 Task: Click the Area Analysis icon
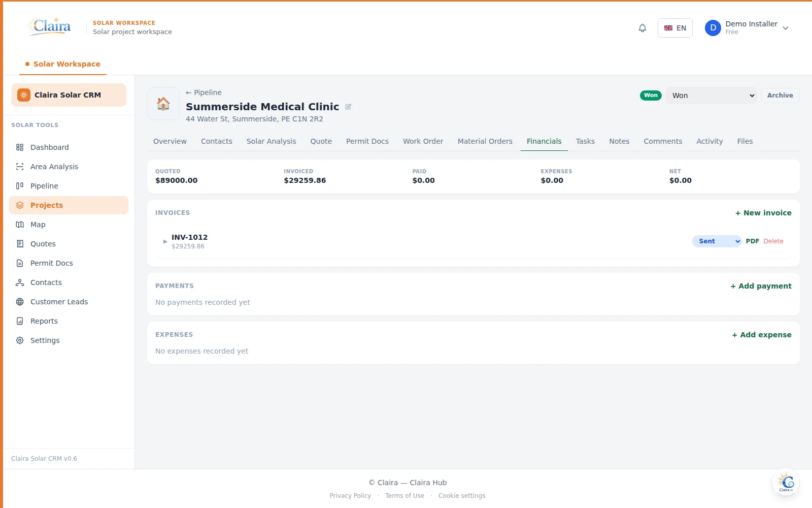coord(20,167)
